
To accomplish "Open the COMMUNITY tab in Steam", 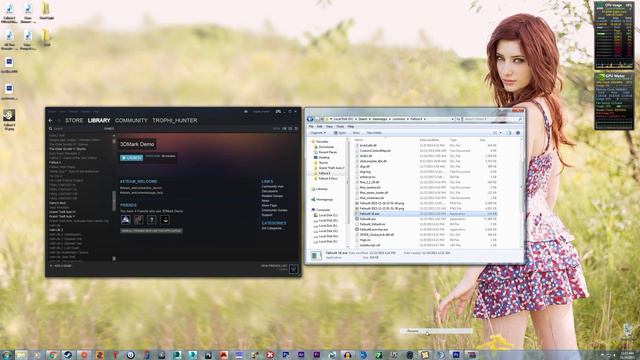I will 131,120.
